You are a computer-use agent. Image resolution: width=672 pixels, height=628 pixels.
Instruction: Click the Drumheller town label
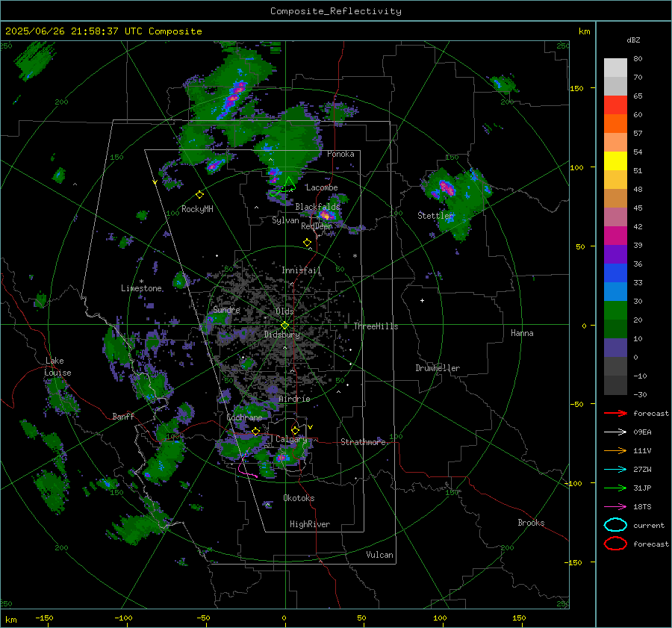click(438, 368)
